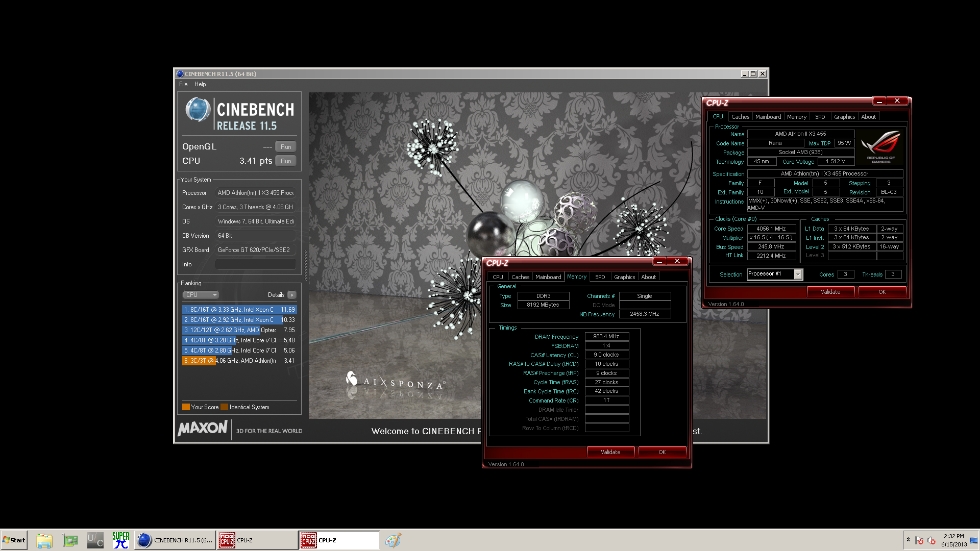Select ranking row 6 AMD Athlon 3.41
The height and width of the screenshot is (551, 980).
pos(239,361)
